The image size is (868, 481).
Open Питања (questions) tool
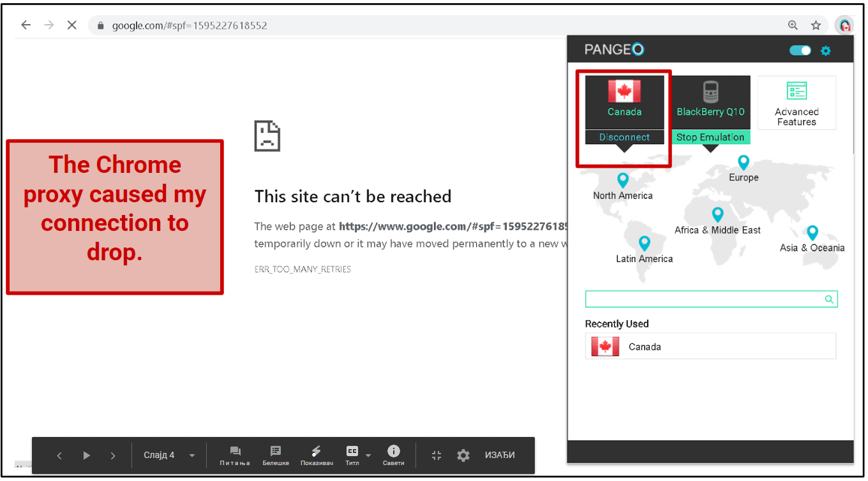[x=235, y=455]
